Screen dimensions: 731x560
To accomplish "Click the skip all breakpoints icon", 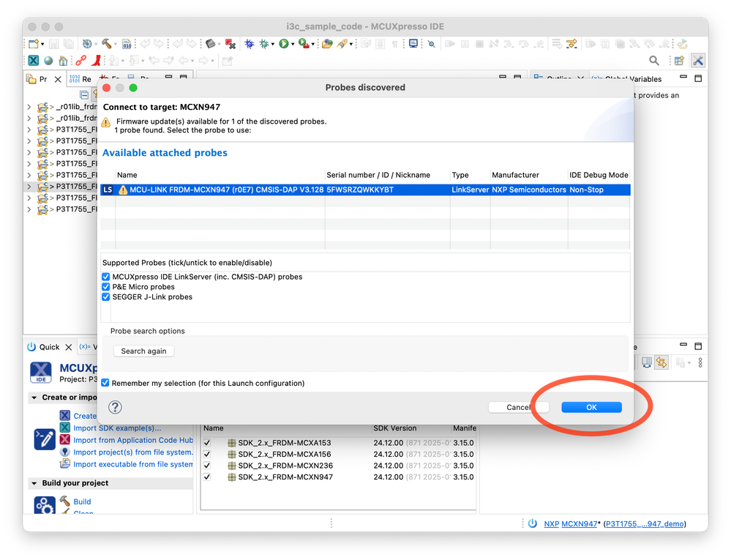I will point(432,45).
